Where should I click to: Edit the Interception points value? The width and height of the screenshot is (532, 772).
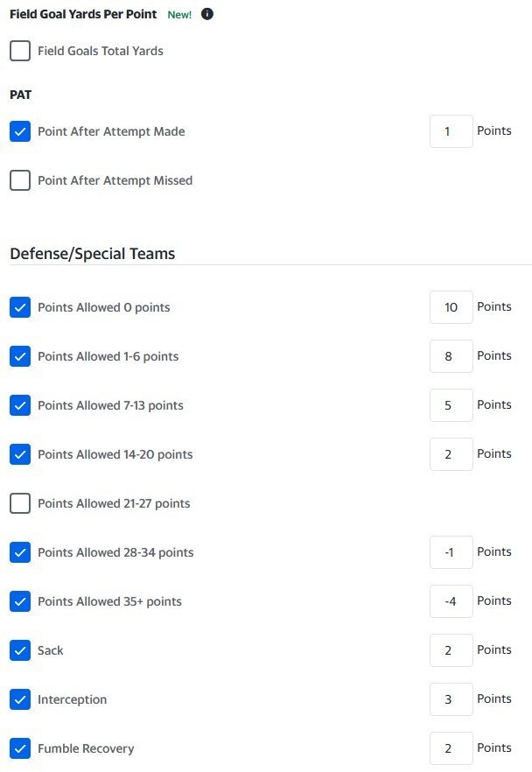(451, 699)
